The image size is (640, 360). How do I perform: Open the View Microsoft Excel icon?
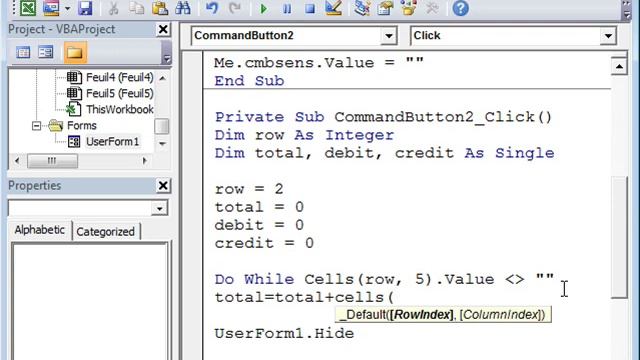28,8
